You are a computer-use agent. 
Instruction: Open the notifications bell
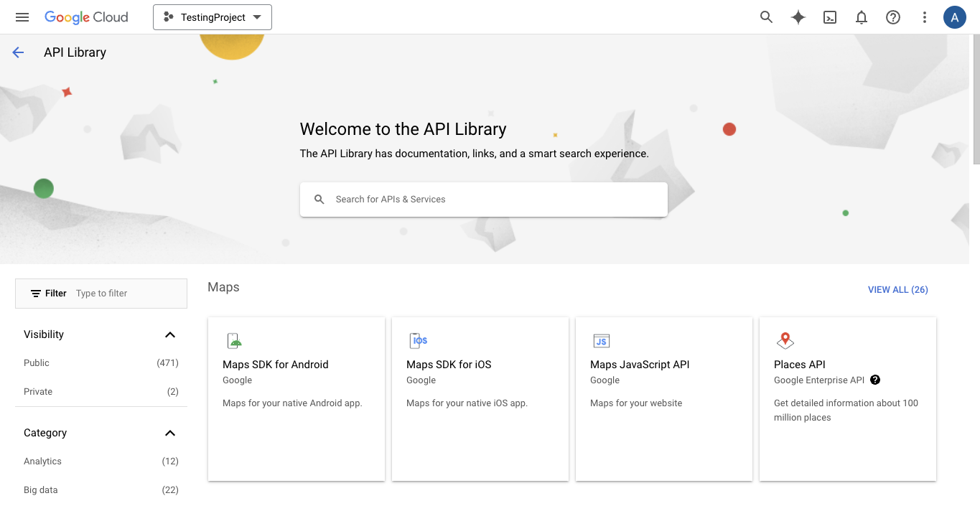pyautogui.click(x=862, y=17)
